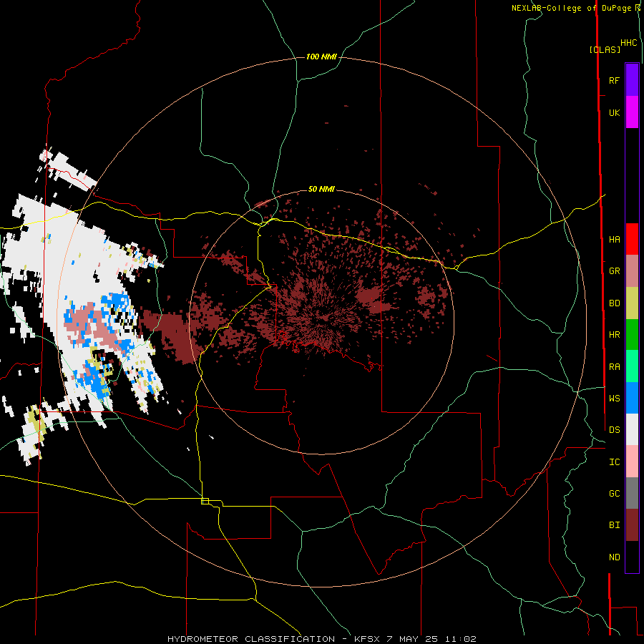644x644 pixels.
Task: Click the GC legend label
Action: tap(614, 493)
